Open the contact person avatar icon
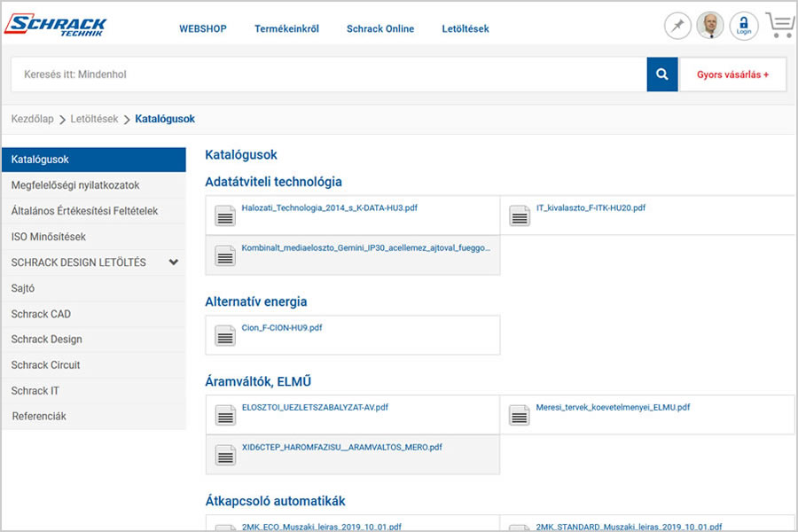This screenshot has height=532, width=798. [x=710, y=26]
